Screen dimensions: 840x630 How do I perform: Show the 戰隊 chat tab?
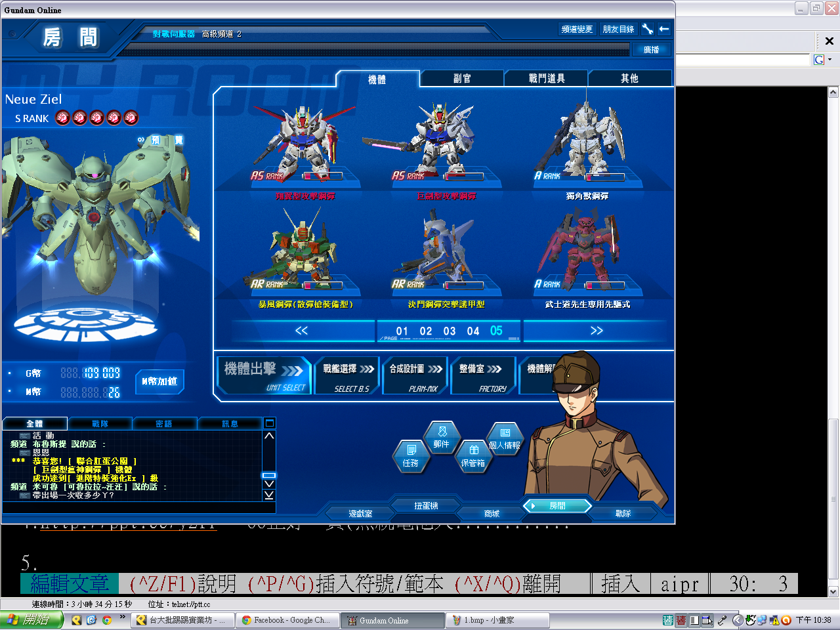[x=100, y=424]
